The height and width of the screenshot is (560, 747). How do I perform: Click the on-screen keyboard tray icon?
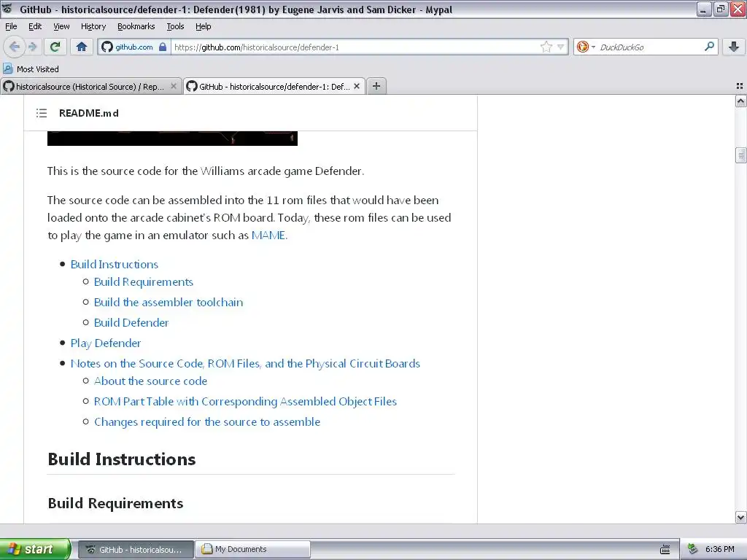click(x=665, y=550)
